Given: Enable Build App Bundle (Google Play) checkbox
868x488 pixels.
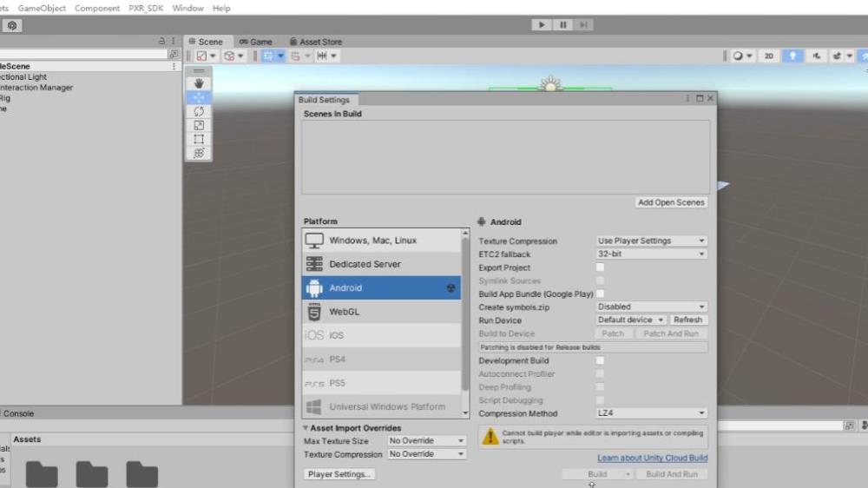Looking at the screenshot, I should click(x=600, y=293).
